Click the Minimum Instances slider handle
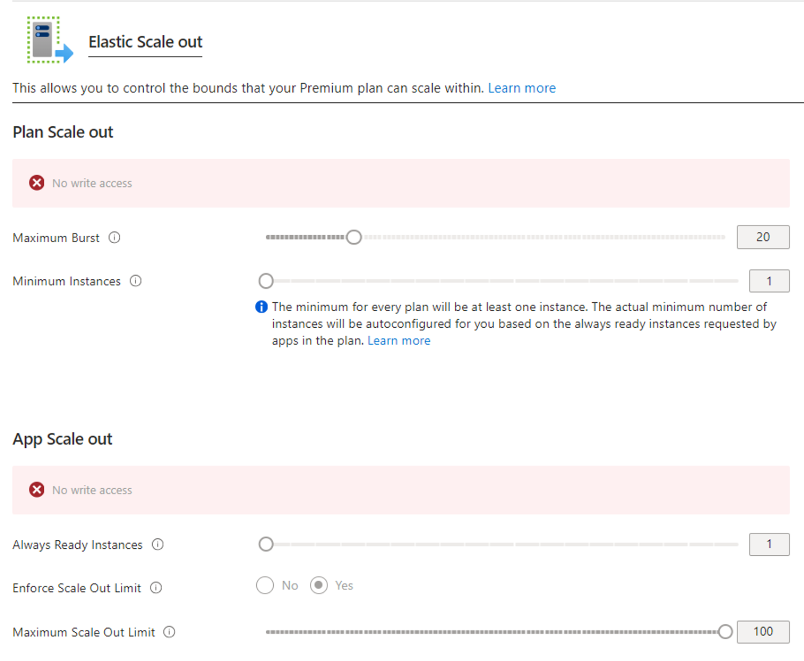804x661 pixels. tap(265, 281)
